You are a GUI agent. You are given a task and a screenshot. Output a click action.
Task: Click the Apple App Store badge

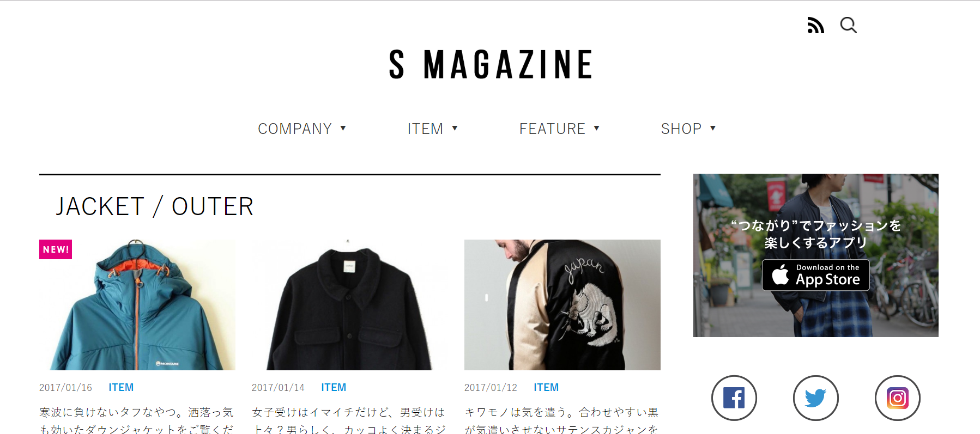click(815, 275)
